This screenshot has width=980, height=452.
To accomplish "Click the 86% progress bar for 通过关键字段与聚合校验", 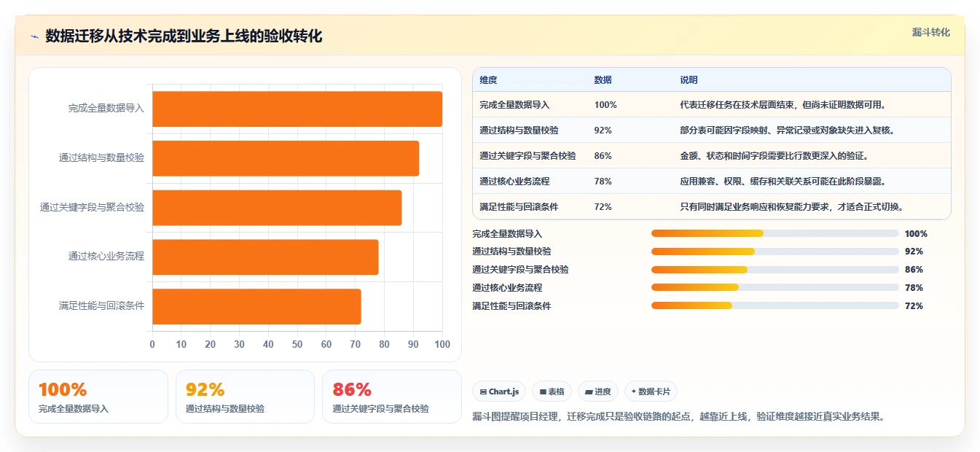I will coord(775,269).
